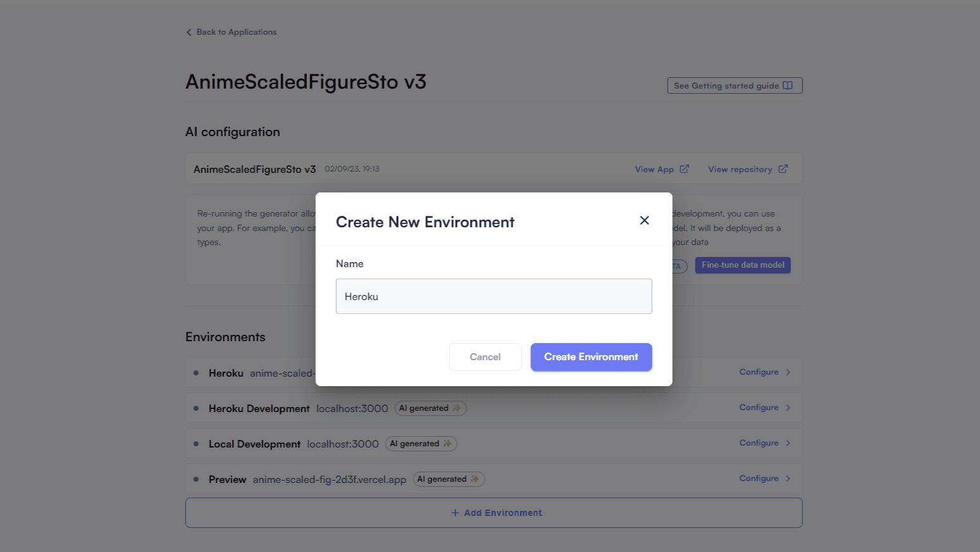Click anime-scaled-fig-2d3f.vercel.app URL text
Screen dimensions: 980x552
(x=330, y=480)
